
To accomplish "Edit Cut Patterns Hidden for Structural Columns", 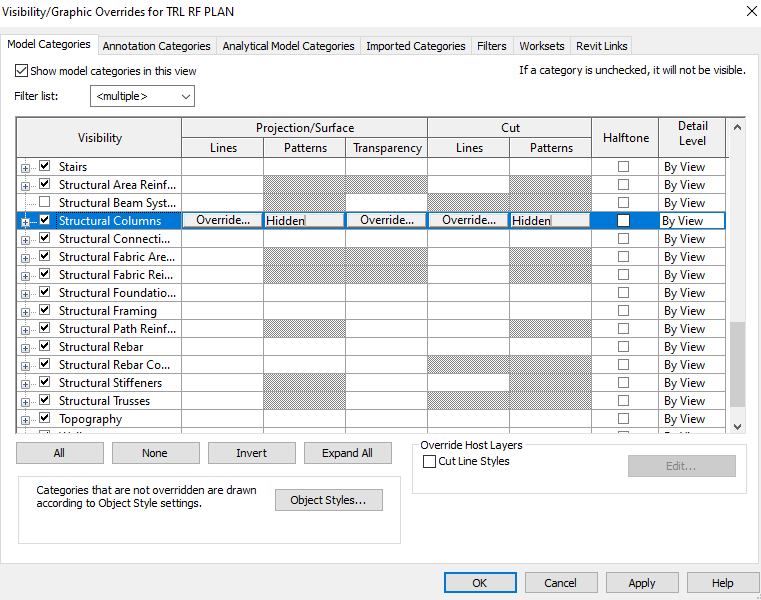I will 550,220.
